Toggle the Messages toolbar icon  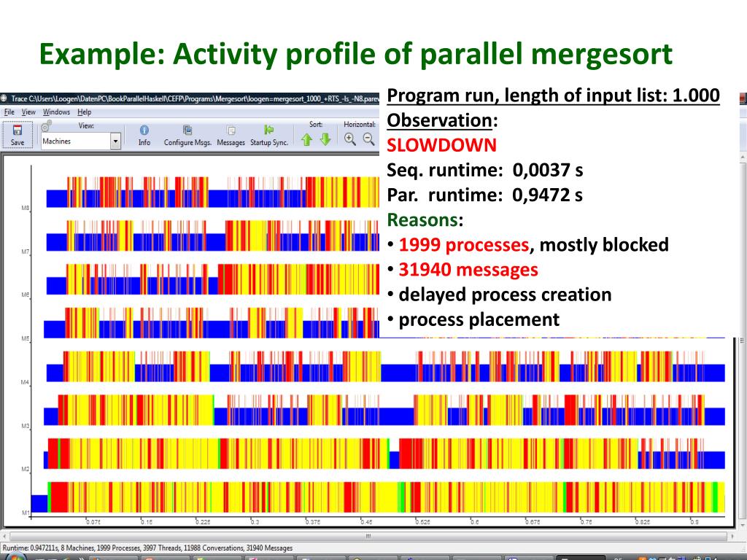pyautogui.click(x=231, y=130)
